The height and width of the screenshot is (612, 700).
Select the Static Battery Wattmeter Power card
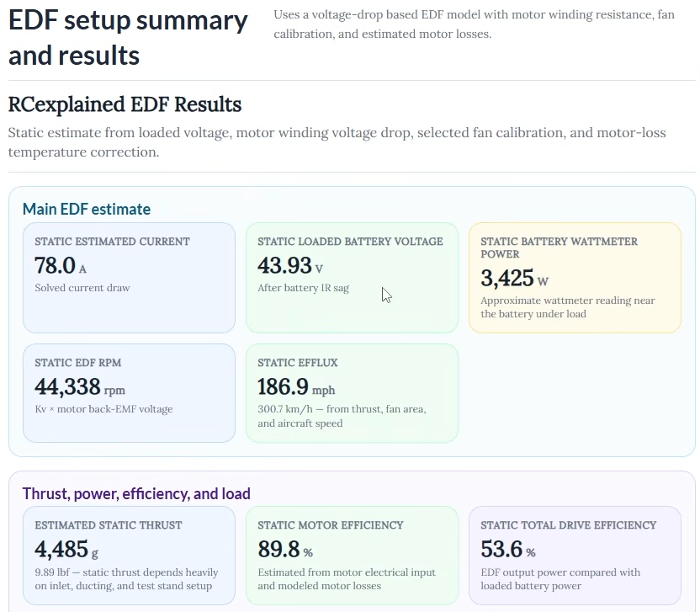tap(575, 278)
